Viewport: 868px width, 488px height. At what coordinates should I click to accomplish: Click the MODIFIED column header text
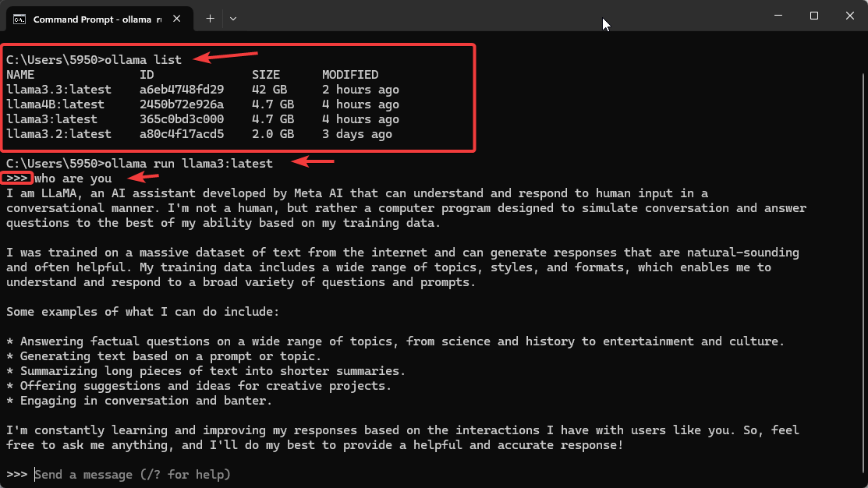[349, 74]
